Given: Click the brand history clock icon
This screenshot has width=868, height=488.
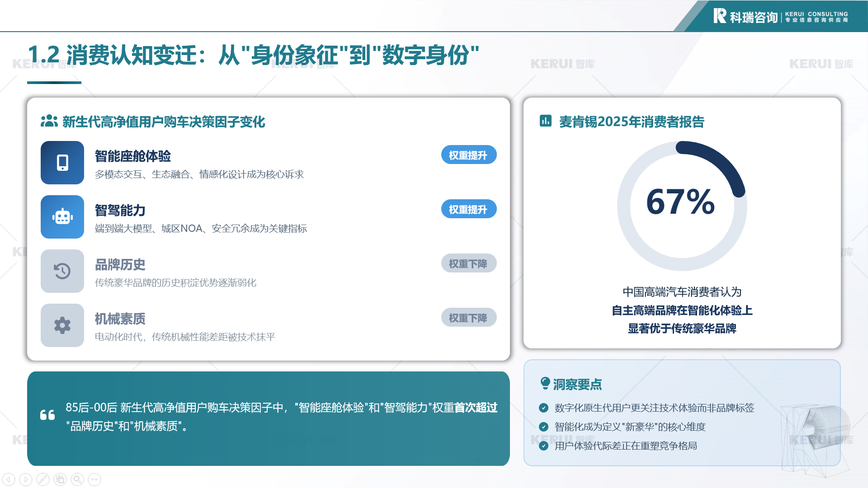Looking at the screenshot, I should pos(62,271).
